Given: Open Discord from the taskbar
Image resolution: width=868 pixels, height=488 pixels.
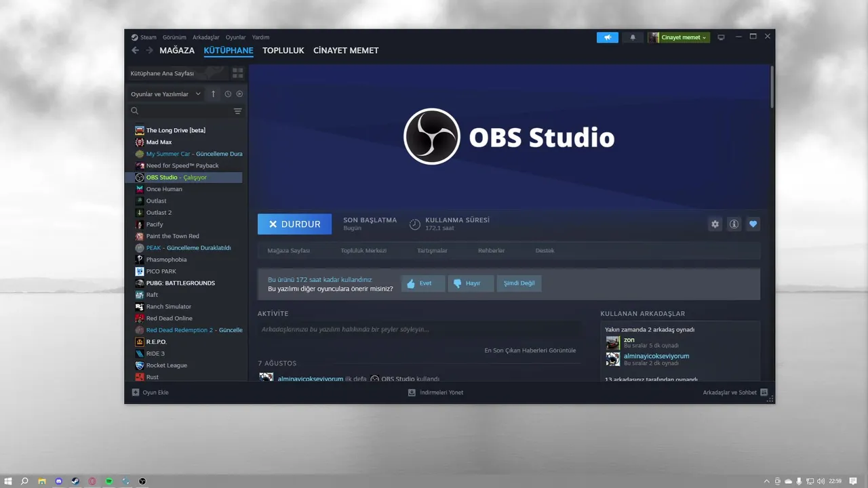Looking at the screenshot, I should click(58, 481).
